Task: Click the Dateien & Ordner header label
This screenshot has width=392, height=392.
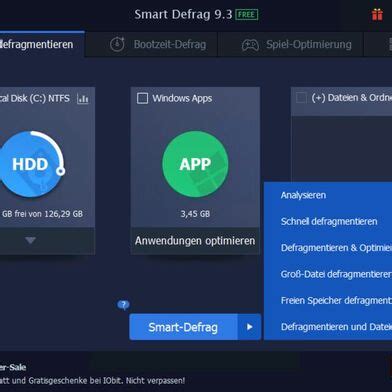Action: (x=352, y=98)
